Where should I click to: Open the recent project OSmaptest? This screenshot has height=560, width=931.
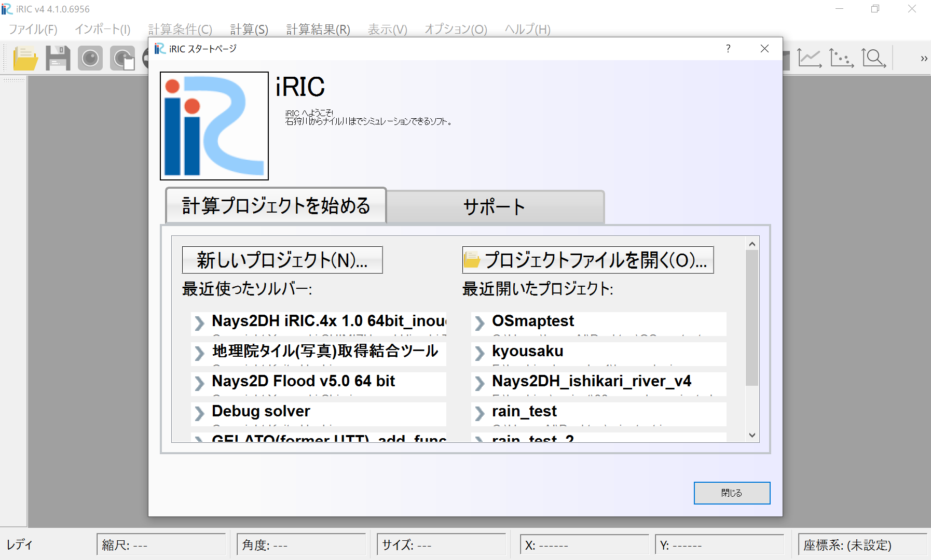click(x=599, y=324)
